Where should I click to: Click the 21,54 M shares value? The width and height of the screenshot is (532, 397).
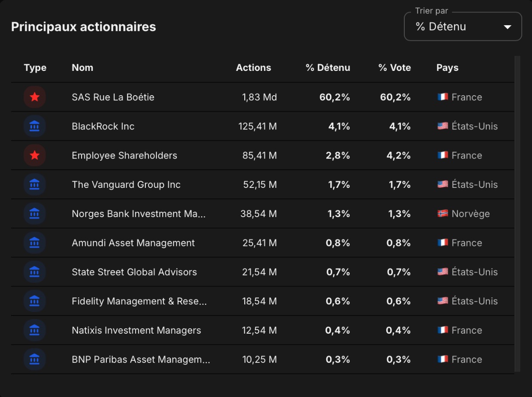[x=259, y=272]
